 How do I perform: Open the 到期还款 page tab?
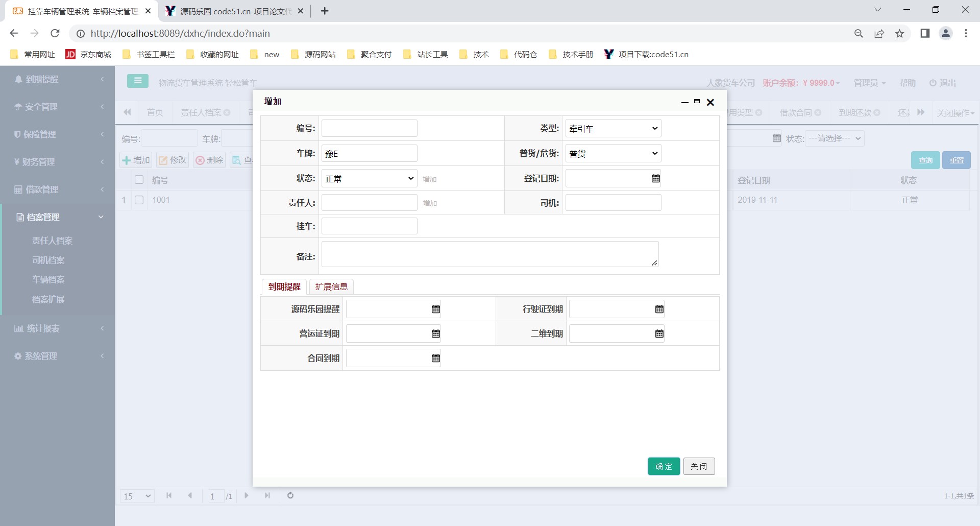tap(859, 112)
